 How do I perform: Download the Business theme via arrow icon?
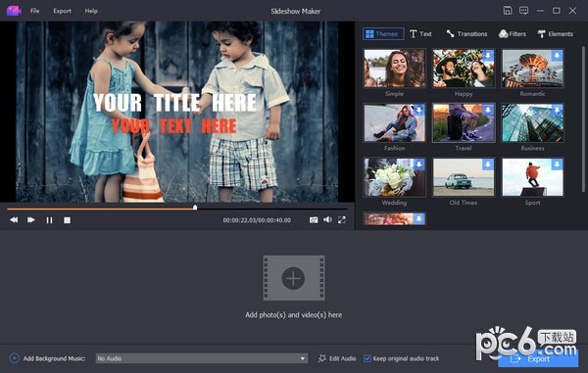(x=557, y=110)
